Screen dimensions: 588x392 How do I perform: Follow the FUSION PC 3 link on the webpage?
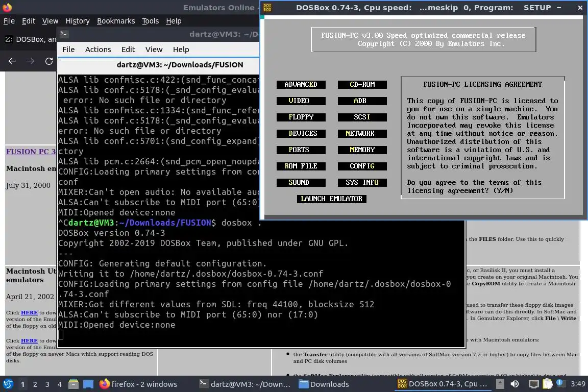coord(31,152)
